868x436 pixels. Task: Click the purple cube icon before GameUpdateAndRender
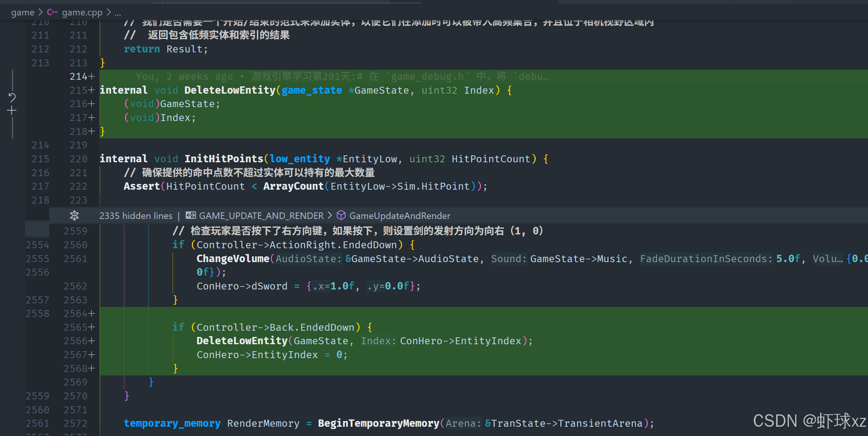[341, 215]
